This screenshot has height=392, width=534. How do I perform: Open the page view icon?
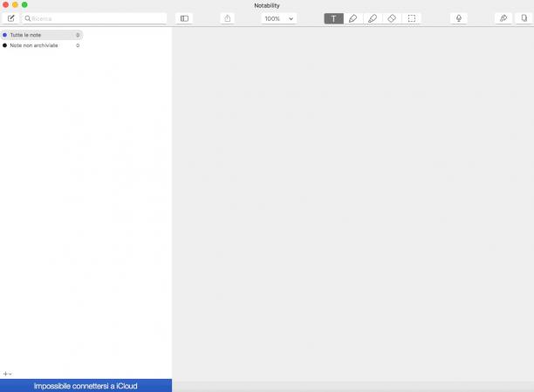click(x=524, y=18)
